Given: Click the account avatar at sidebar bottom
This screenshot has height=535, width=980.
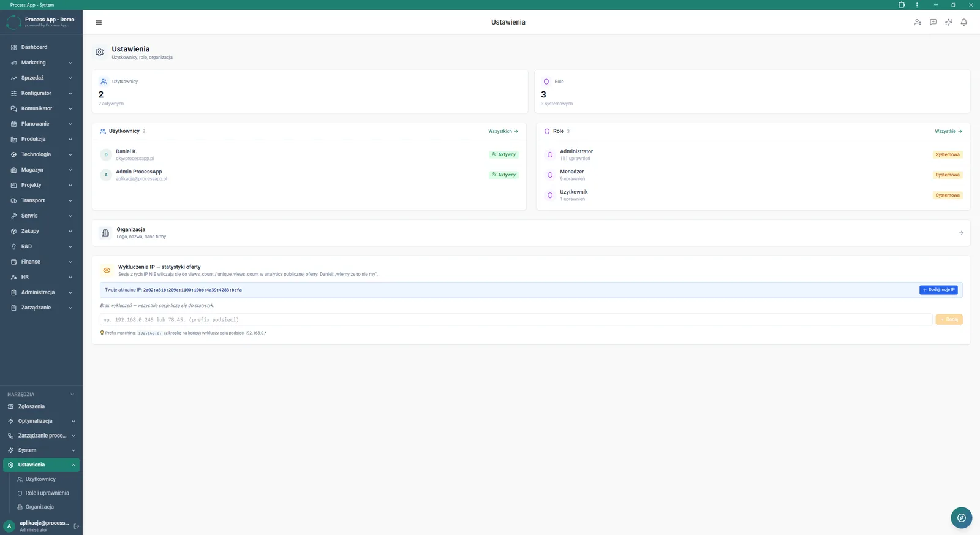Looking at the screenshot, I should pos(9,526).
